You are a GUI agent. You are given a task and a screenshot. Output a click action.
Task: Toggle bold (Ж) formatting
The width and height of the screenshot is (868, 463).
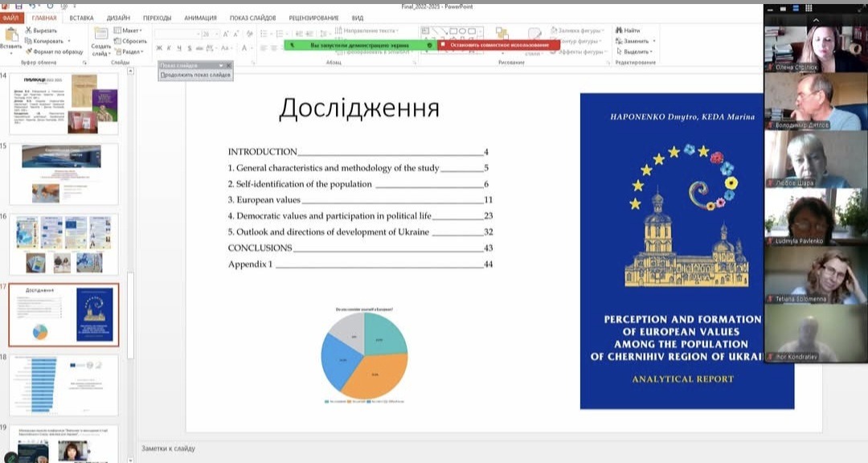tap(159, 48)
